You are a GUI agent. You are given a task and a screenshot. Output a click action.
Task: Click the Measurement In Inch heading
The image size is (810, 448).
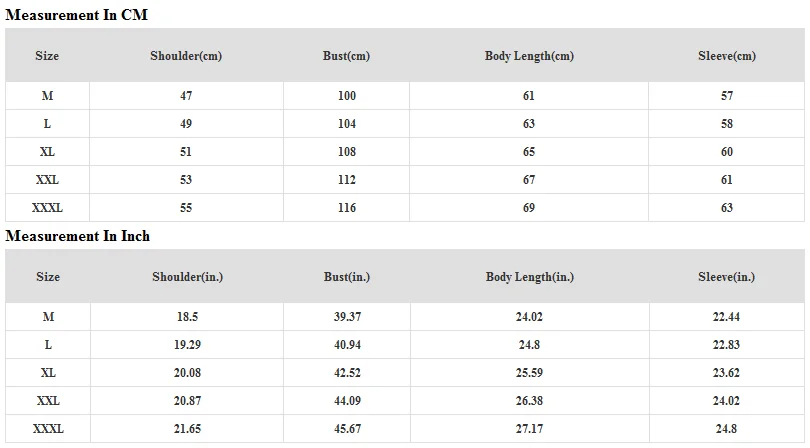[77, 236]
